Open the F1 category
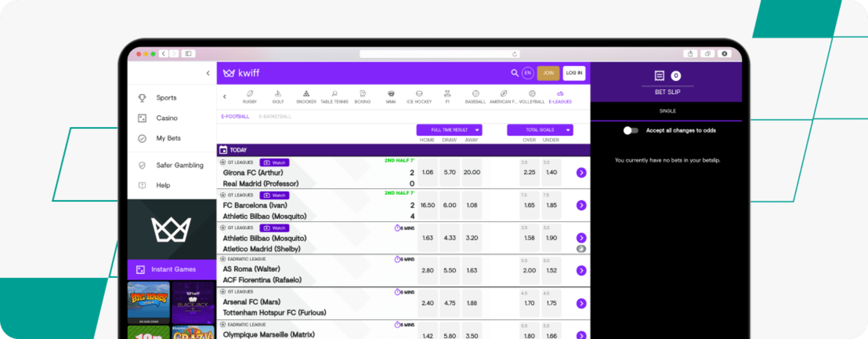868x339 pixels. click(x=448, y=97)
